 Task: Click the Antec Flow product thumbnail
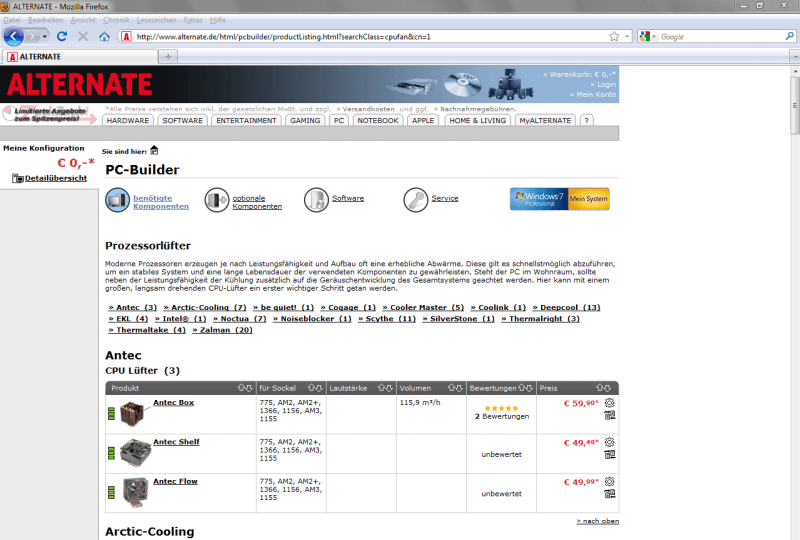135,492
